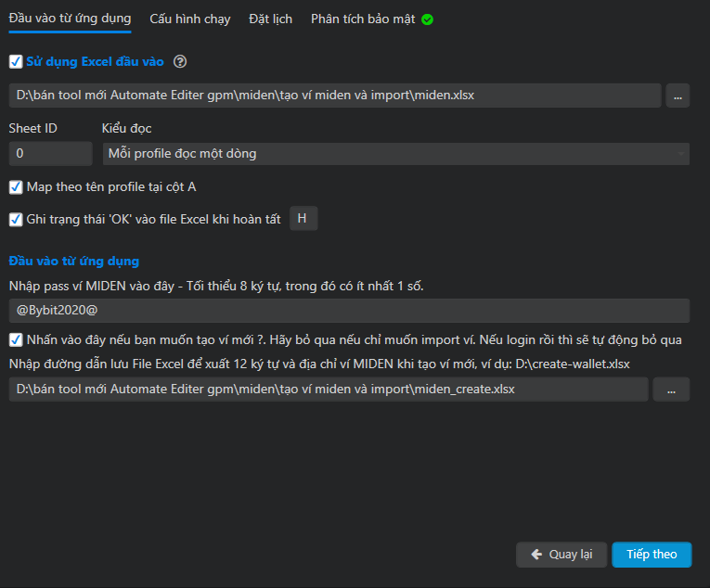Open the 'Kiểu đọc' dropdown
This screenshot has width=710, height=588.
point(395,153)
